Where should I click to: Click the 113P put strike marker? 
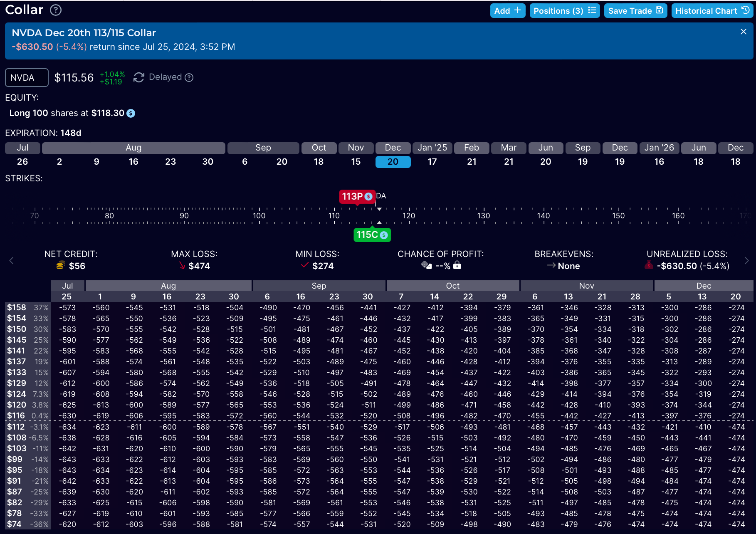point(357,196)
